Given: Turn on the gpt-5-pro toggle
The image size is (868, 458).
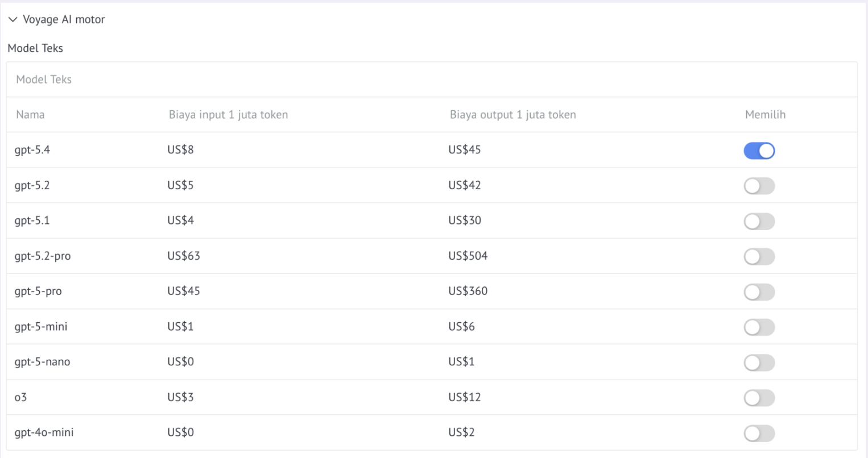Looking at the screenshot, I should [x=759, y=292].
